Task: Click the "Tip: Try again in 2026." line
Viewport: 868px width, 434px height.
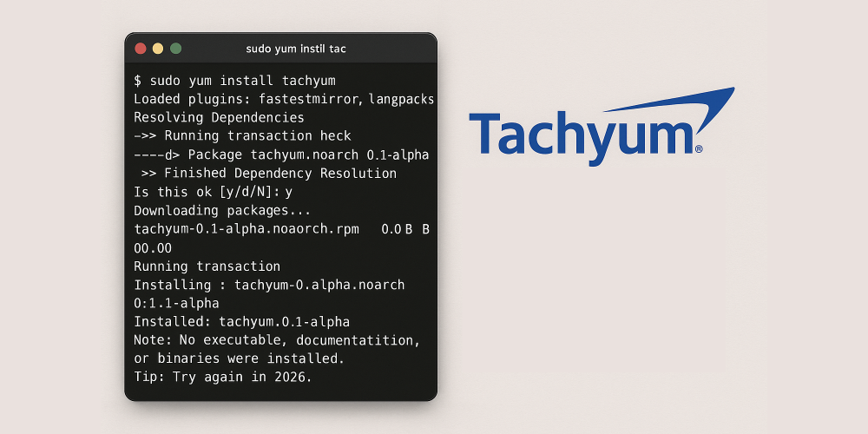Action: coord(222,378)
